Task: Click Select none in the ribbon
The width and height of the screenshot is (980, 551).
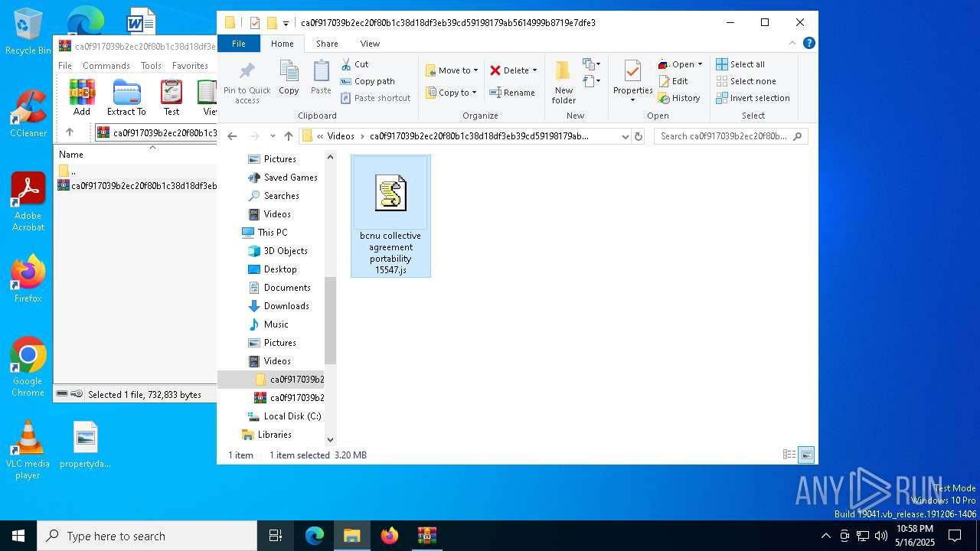Action: 746,81
